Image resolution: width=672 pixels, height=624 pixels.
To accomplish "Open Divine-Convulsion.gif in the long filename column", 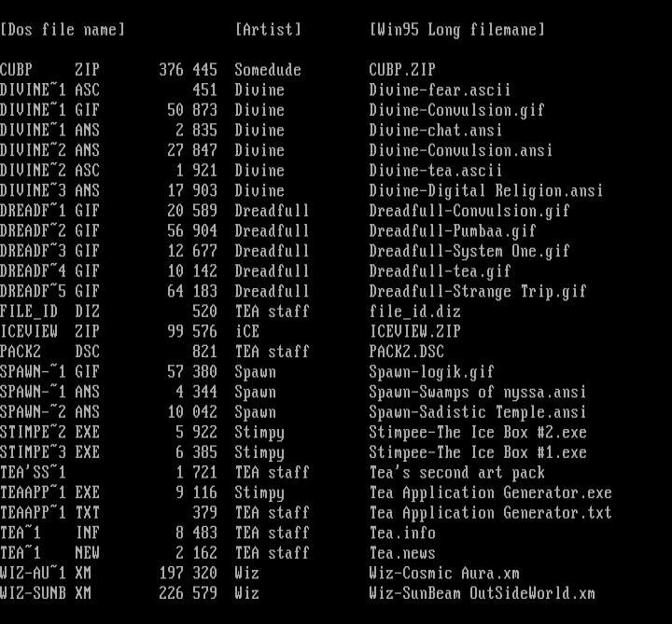I will click(456, 110).
